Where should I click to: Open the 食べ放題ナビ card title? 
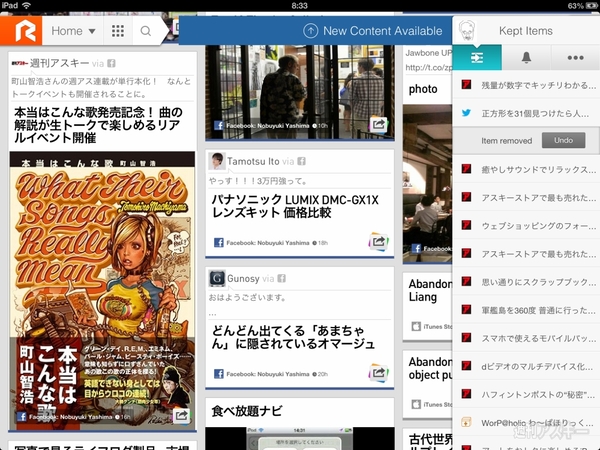(x=247, y=411)
